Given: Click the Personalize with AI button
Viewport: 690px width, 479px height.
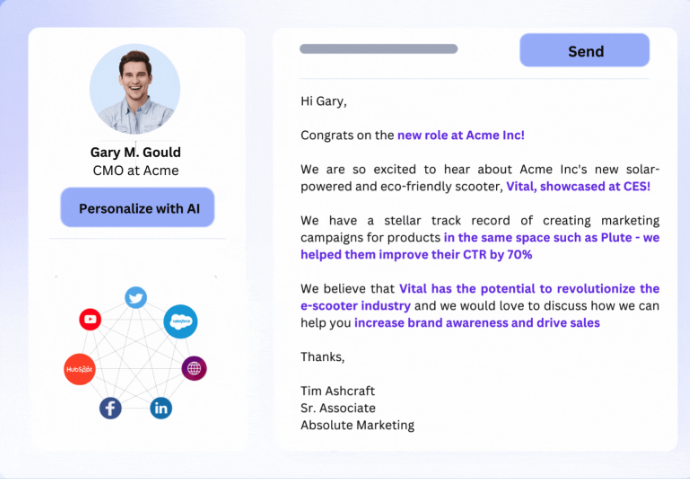Looking at the screenshot, I should [137, 208].
